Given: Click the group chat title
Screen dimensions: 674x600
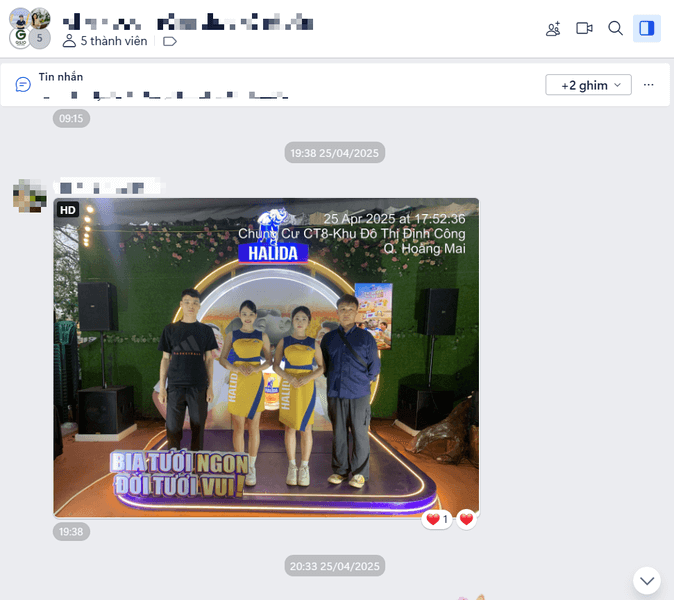Looking at the screenshot, I should pos(188,22).
